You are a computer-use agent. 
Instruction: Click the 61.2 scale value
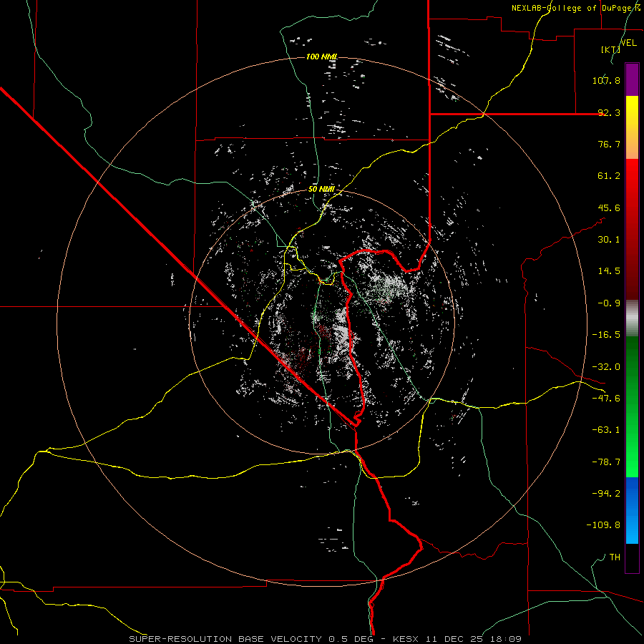pos(609,176)
